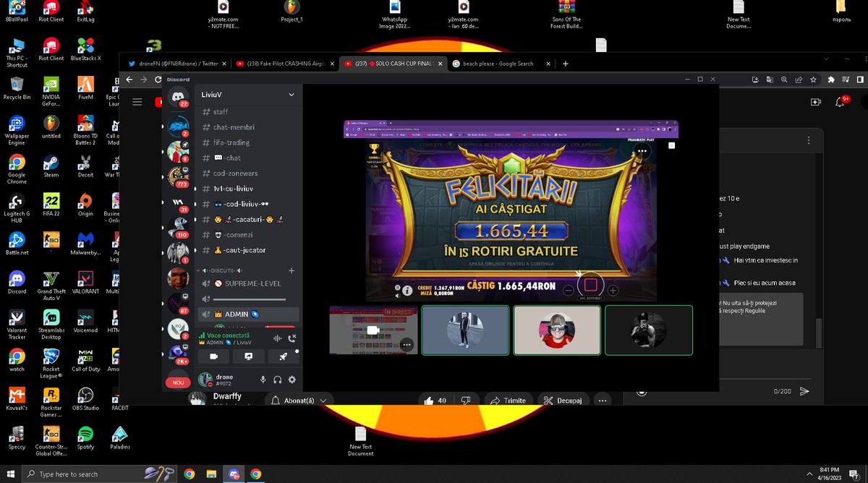The height and width of the screenshot is (483, 868).
Task: Open Chrome extensions puzzle icon
Action: point(831,80)
